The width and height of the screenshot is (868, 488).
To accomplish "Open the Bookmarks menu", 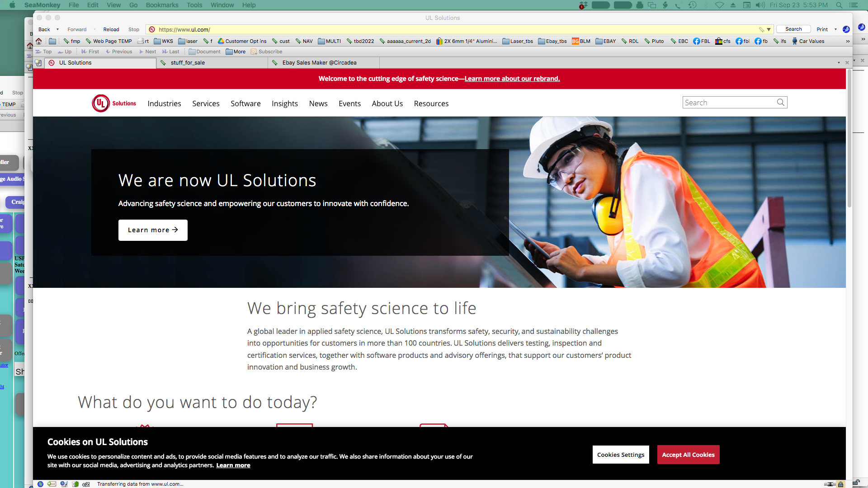I will [x=162, y=5].
